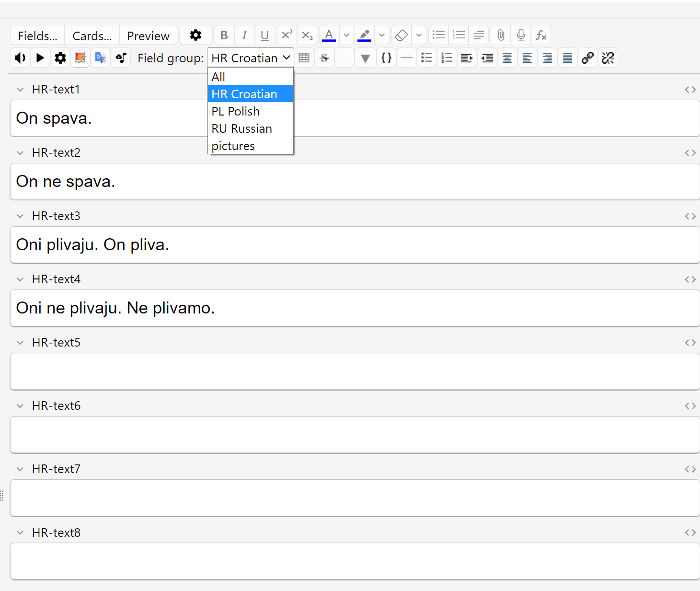700x591 pixels.
Task: Toggle italic formatting
Action: tap(244, 35)
